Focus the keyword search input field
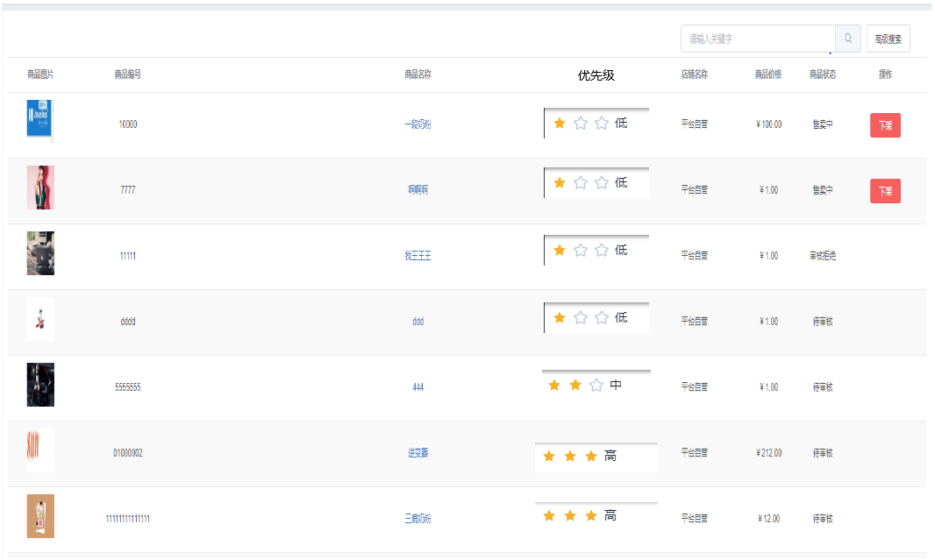The height and width of the screenshot is (560, 935). pyautogui.click(x=758, y=39)
